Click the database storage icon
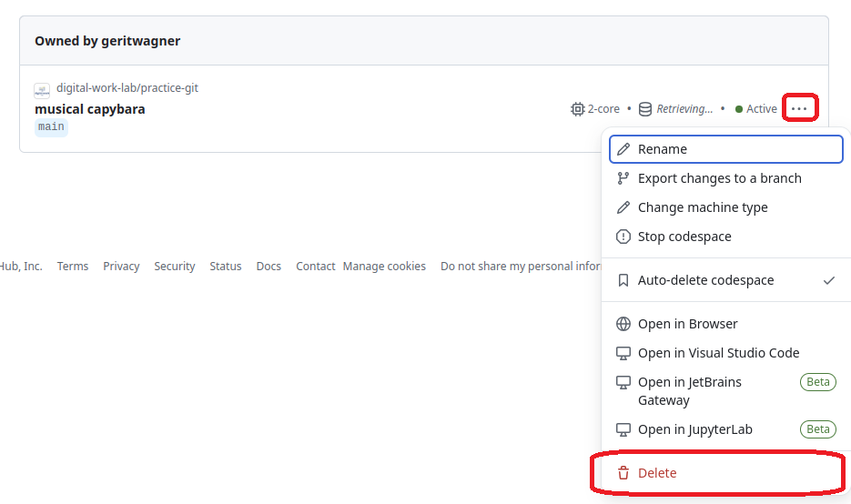 644,109
